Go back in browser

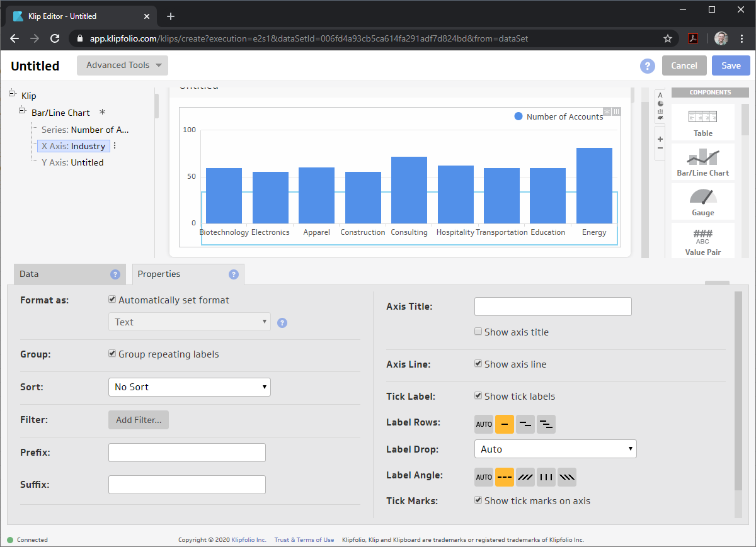pos(14,38)
